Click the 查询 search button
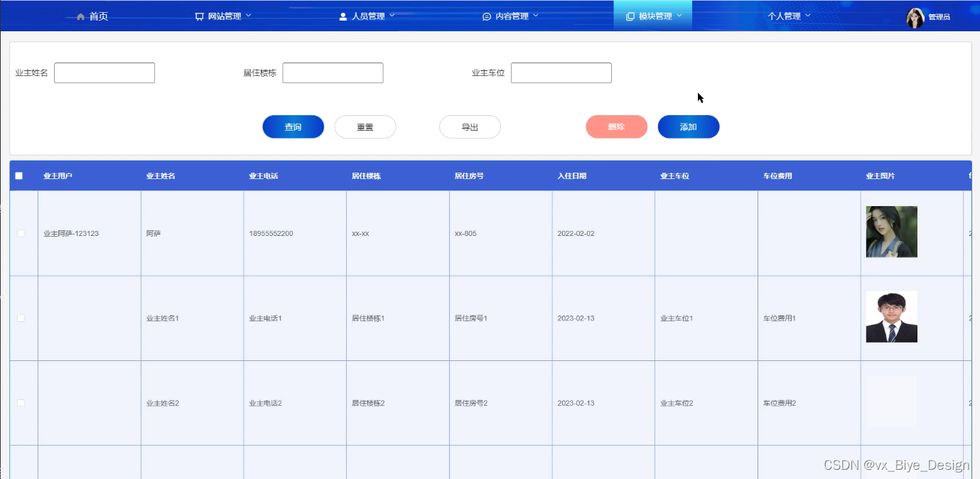980x479 pixels. (294, 127)
